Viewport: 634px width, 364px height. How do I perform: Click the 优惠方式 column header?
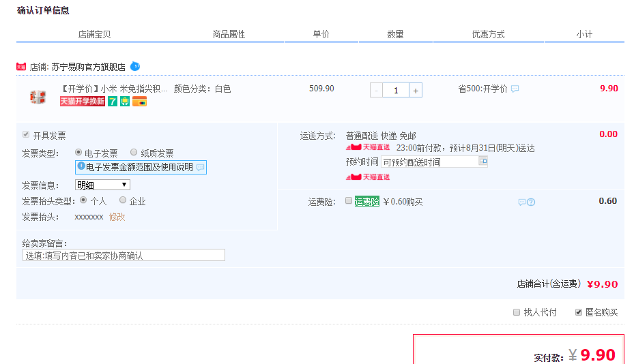point(488,34)
